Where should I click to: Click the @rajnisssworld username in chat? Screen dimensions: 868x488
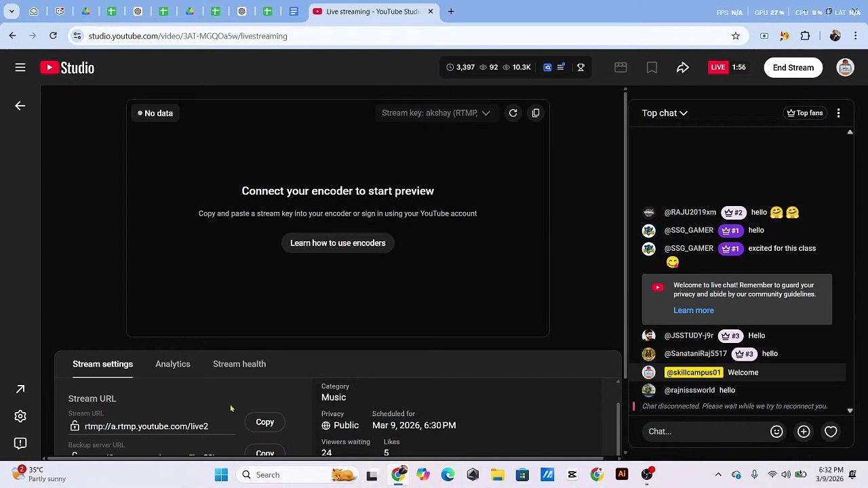(x=690, y=390)
